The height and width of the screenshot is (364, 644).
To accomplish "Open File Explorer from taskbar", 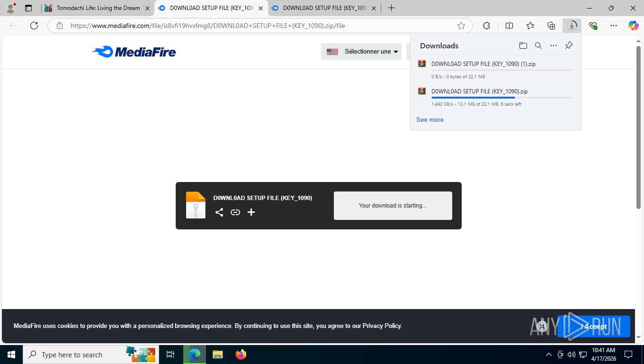I will (x=217, y=355).
